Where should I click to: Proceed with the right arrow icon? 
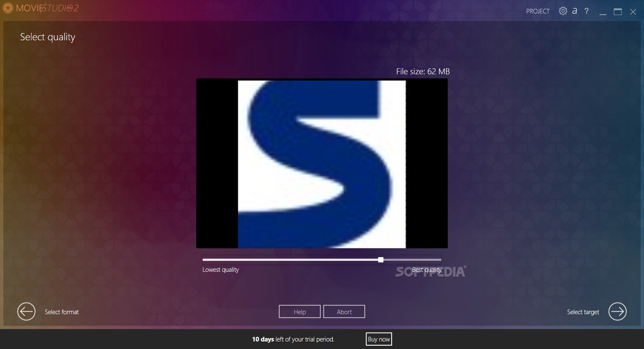tap(617, 312)
